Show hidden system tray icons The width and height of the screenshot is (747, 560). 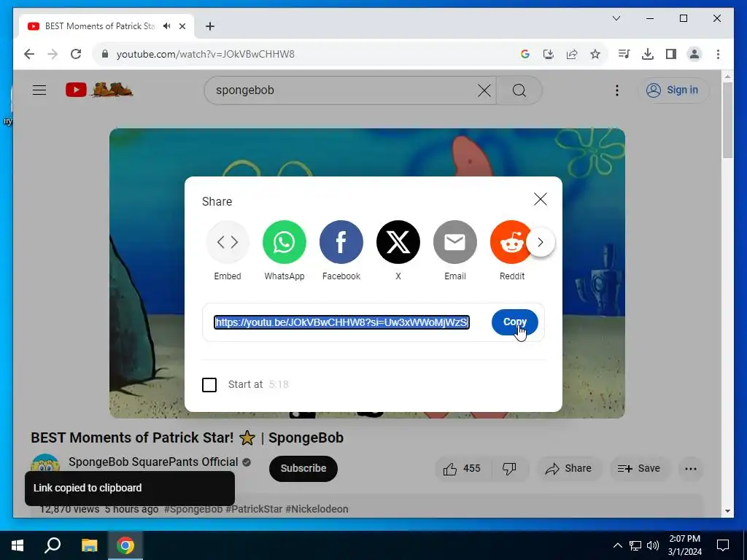[x=617, y=545]
